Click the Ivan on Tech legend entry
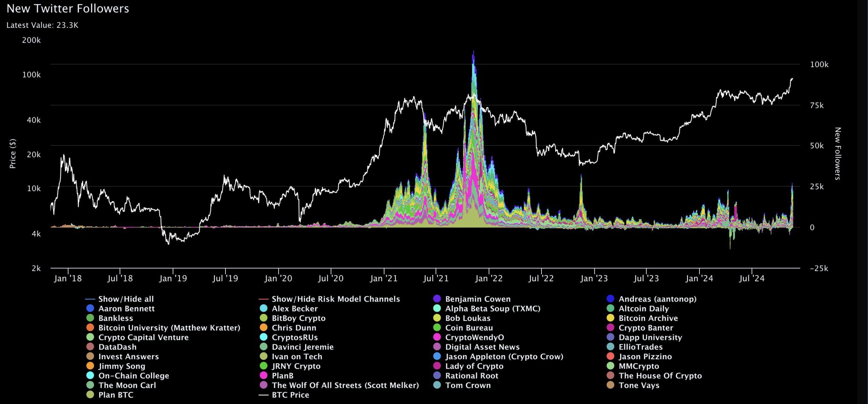The height and width of the screenshot is (404, 868). [297, 357]
